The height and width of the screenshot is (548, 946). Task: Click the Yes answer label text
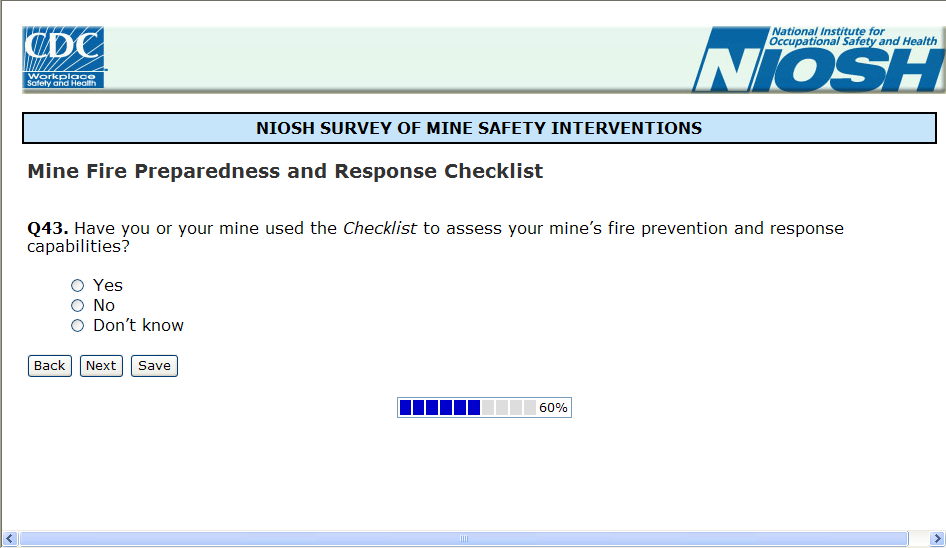(108, 286)
